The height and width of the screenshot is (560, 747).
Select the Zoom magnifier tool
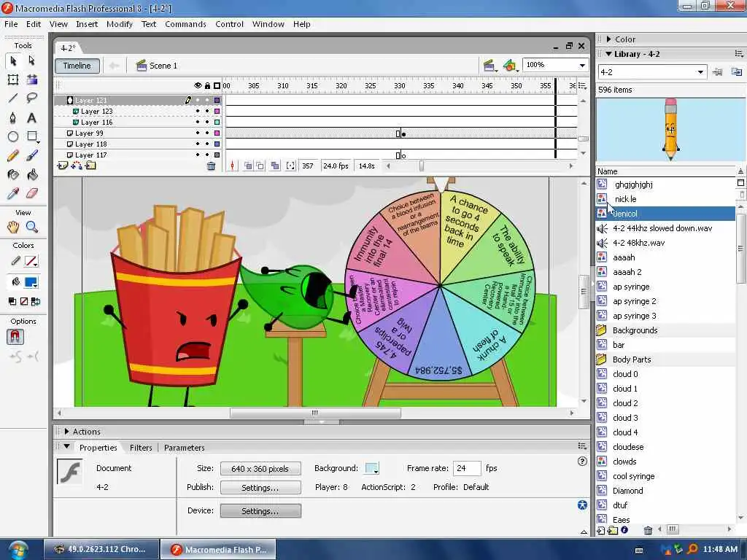point(32,227)
